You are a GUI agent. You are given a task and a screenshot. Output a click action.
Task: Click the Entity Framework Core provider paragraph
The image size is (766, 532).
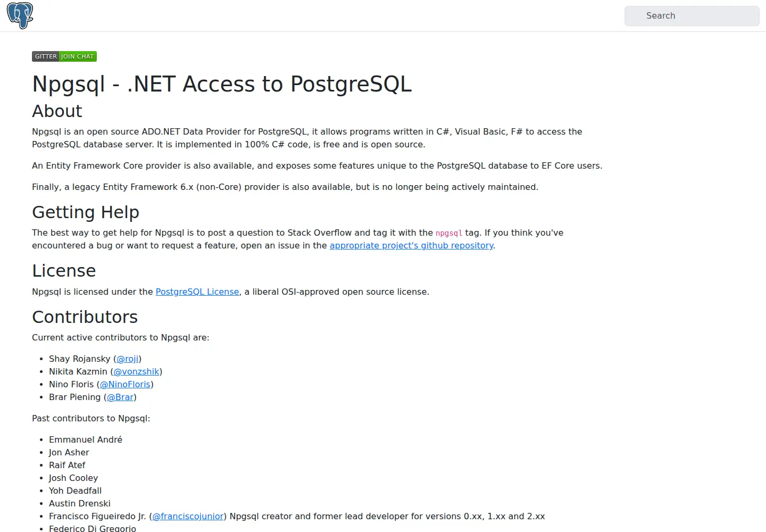(317, 165)
